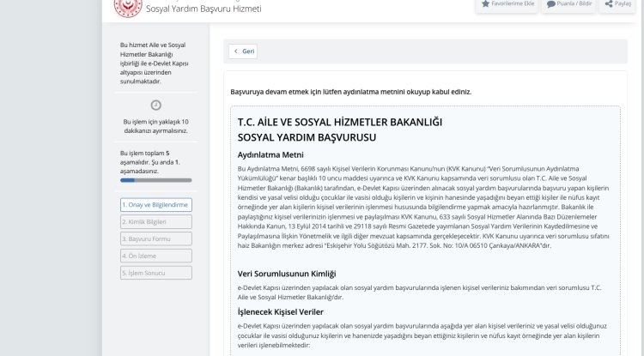Click the instruction text 'Başvuruya devam etmek için...'

[350, 92]
